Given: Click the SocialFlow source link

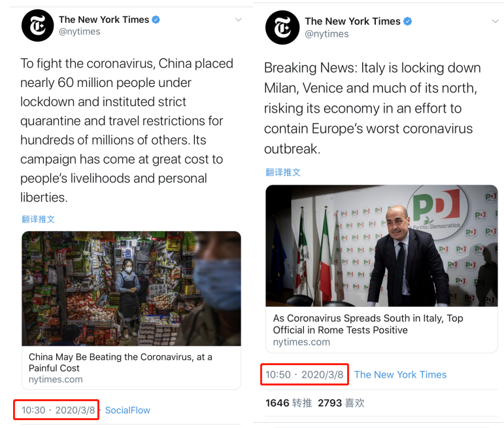Looking at the screenshot, I should (x=127, y=410).
